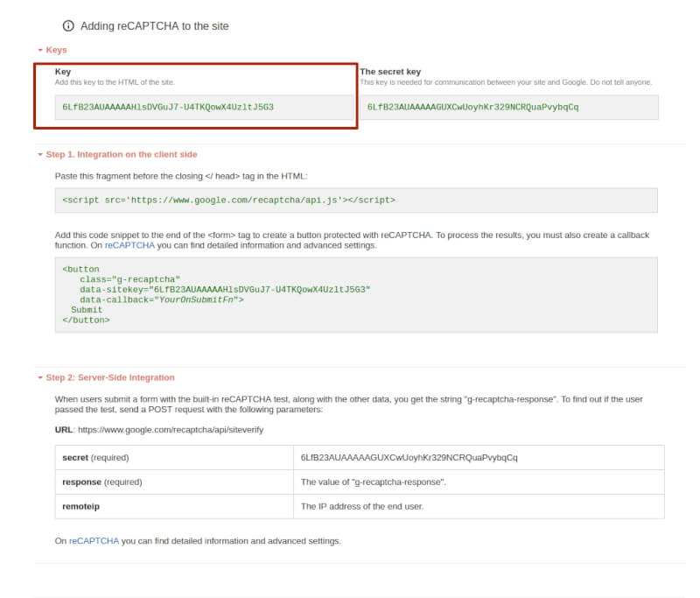Collapse Step 1 Integration on client side
This screenshot has height=598, width=700.
(x=118, y=154)
